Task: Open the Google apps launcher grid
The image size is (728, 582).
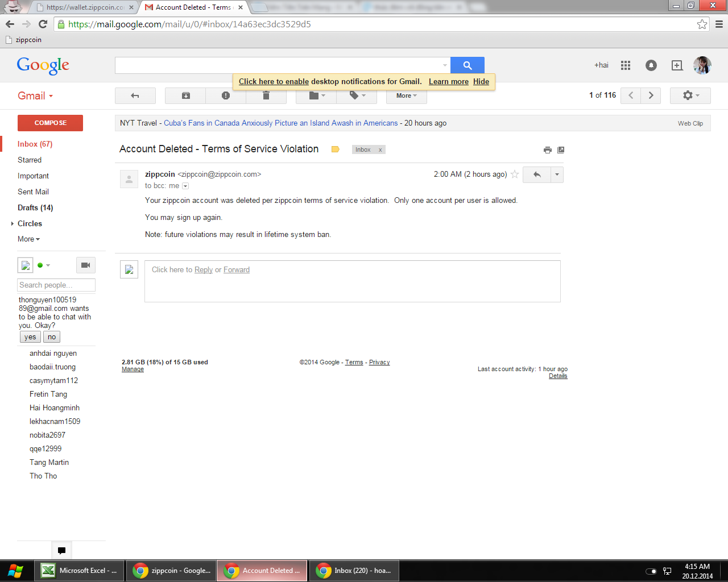Action: [x=625, y=65]
